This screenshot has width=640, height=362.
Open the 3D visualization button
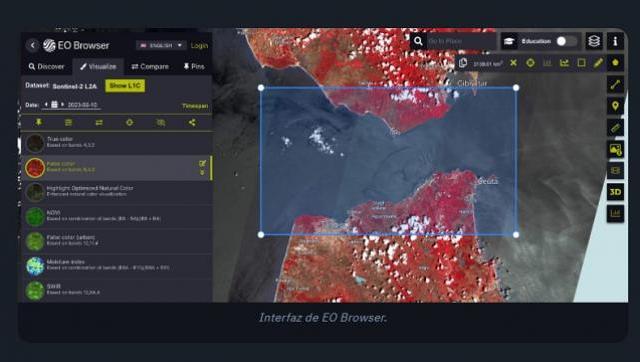click(616, 192)
